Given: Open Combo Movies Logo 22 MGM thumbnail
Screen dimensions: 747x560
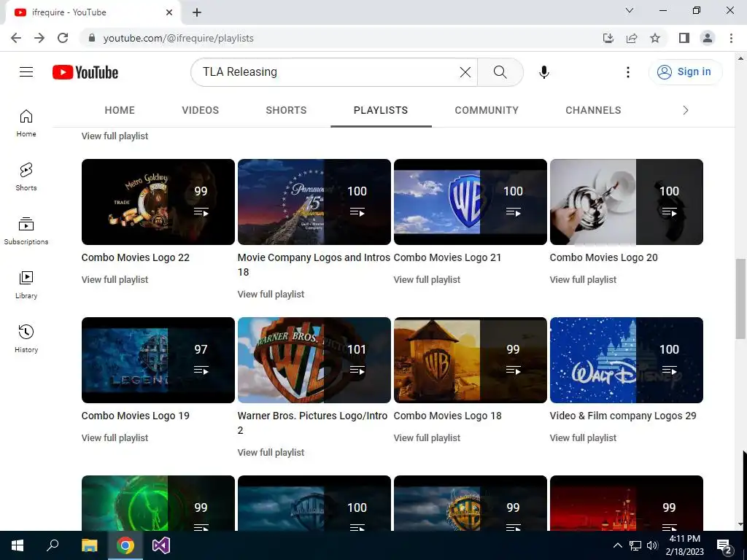Looking at the screenshot, I should pyautogui.click(x=158, y=202).
